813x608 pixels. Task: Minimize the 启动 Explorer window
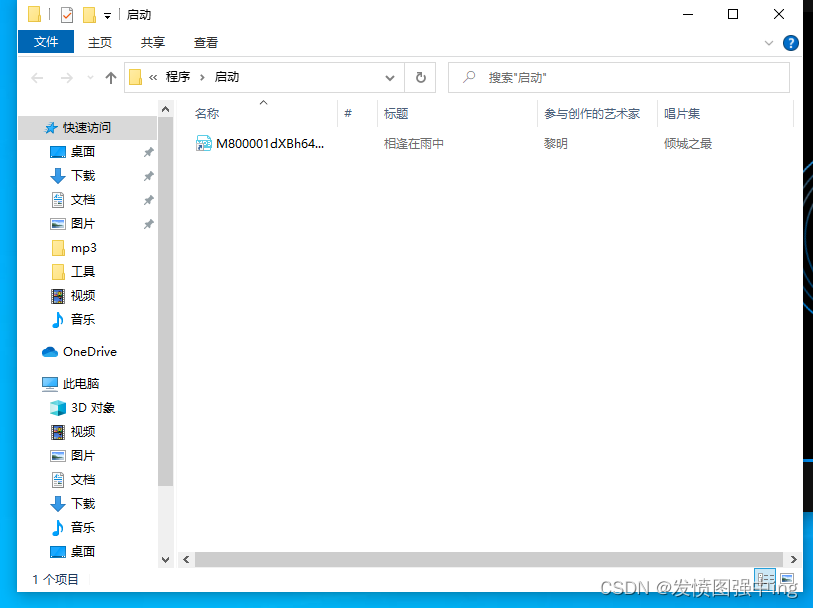click(x=688, y=15)
